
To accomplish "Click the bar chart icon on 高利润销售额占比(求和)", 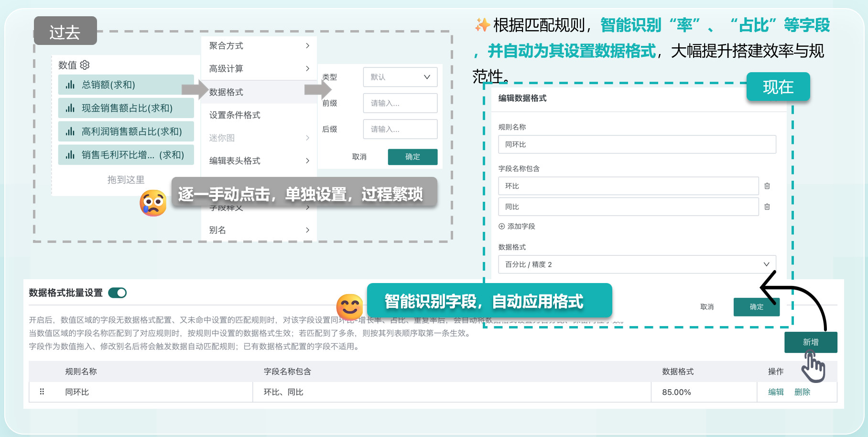I will pos(70,131).
